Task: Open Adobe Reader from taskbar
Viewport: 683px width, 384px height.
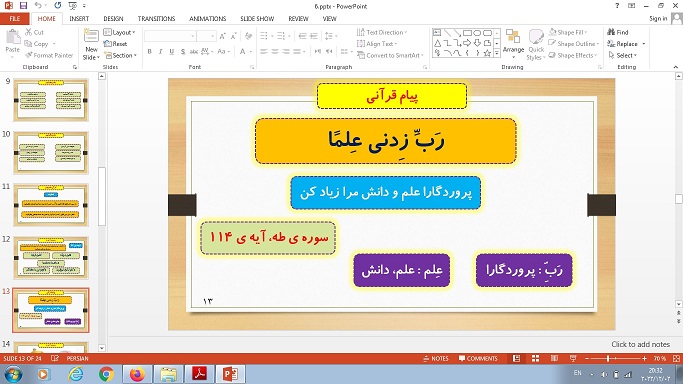Action: (199, 374)
